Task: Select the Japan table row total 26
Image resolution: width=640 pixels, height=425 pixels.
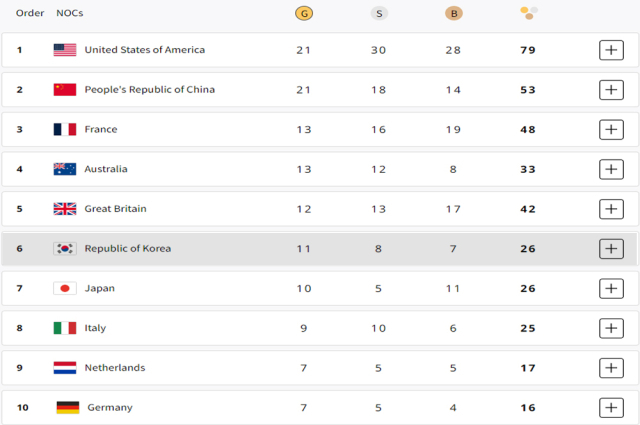Action: pyautogui.click(x=528, y=288)
